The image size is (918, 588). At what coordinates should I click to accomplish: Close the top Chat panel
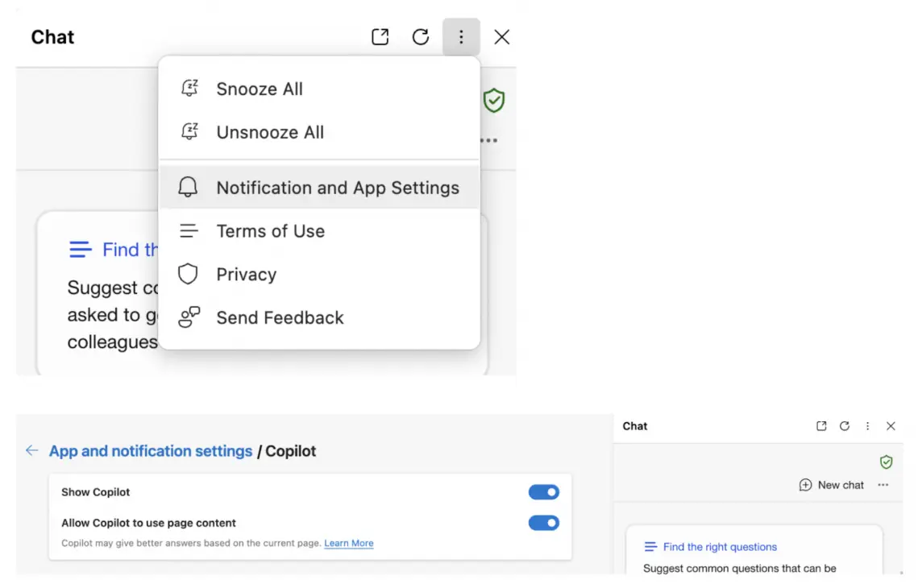pos(502,37)
